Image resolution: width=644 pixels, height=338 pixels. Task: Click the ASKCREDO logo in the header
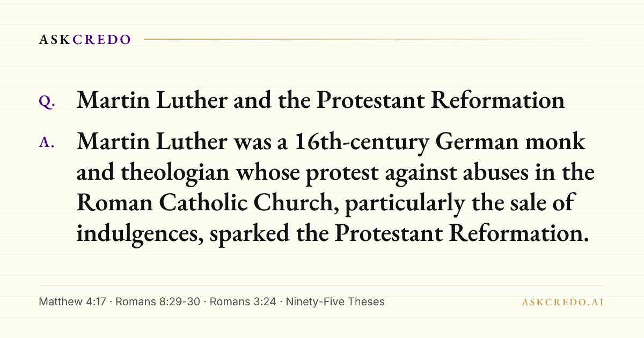[85, 40]
